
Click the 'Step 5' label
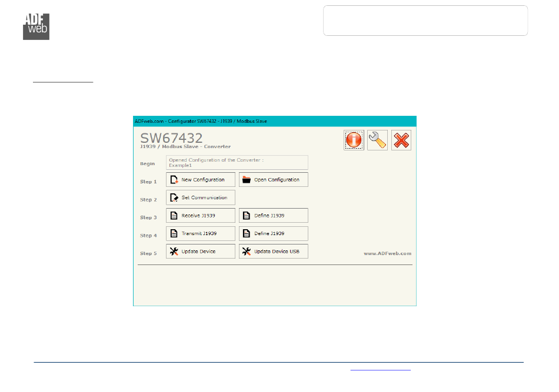(x=148, y=253)
